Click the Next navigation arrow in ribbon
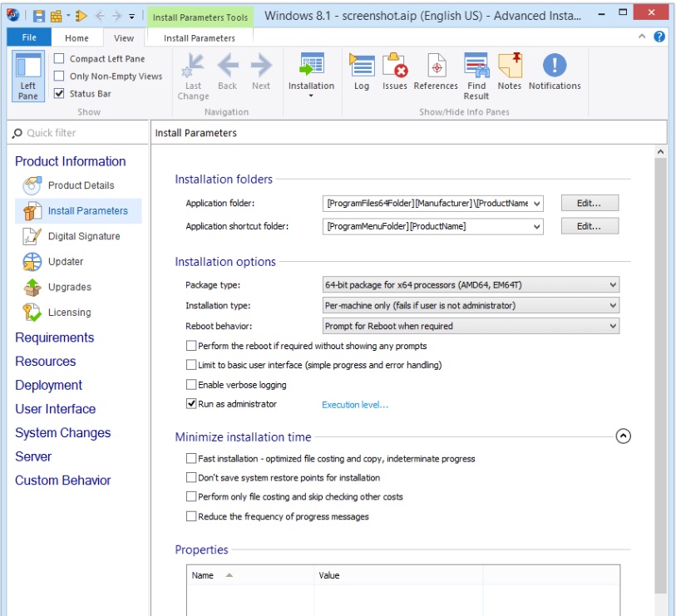The image size is (676, 616). click(x=261, y=71)
